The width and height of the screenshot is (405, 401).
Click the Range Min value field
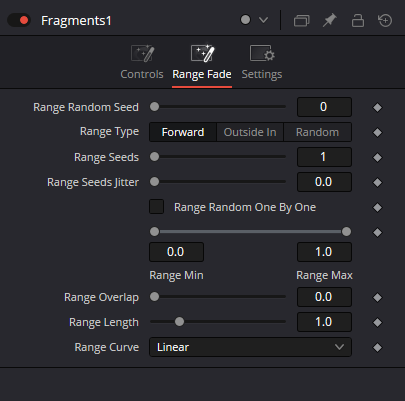[176, 252]
